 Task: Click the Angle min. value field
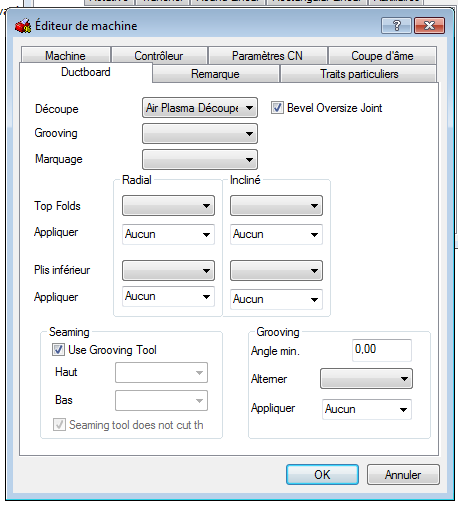click(x=382, y=350)
